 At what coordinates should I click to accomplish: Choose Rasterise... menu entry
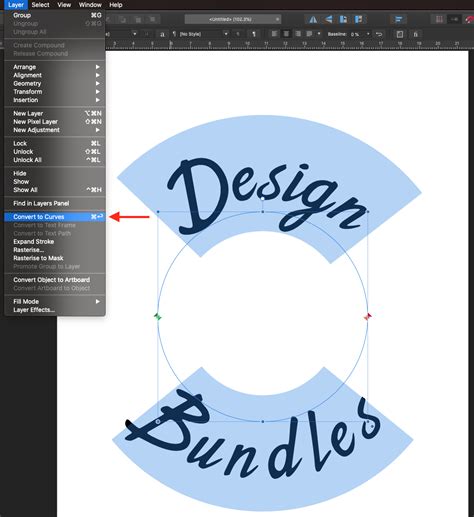(55, 250)
